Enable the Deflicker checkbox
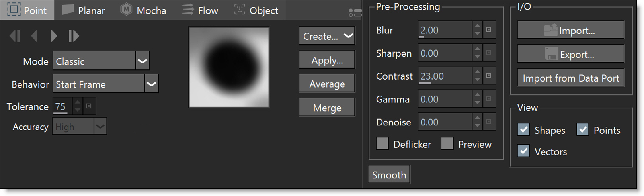This screenshot has height=196, width=644. [x=382, y=143]
